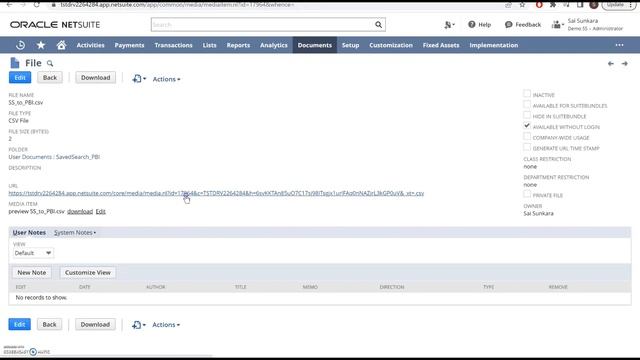
Task: Expand the System Notes subtab dropdown
Action: click(x=75, y=233)
